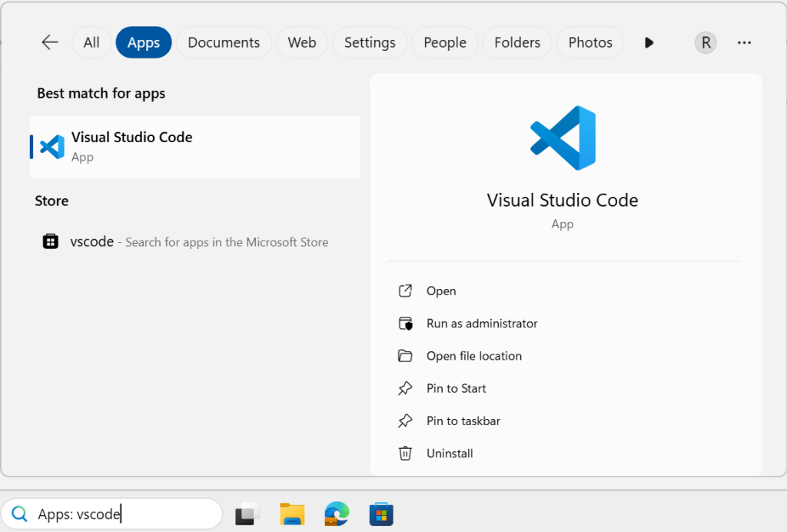This screenshot has width=787, height=532.
Task: Switch to the Documents filter tab
Action: pos(224,42)
